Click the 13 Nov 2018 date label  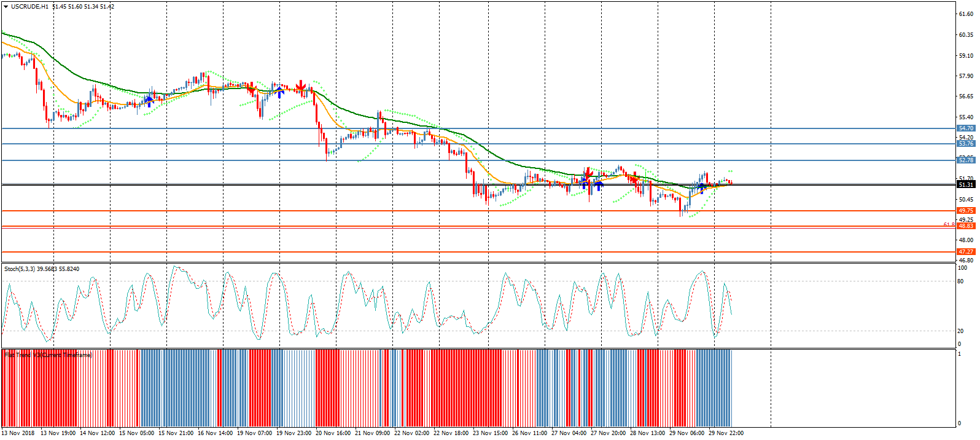click(x=18, y=433)
